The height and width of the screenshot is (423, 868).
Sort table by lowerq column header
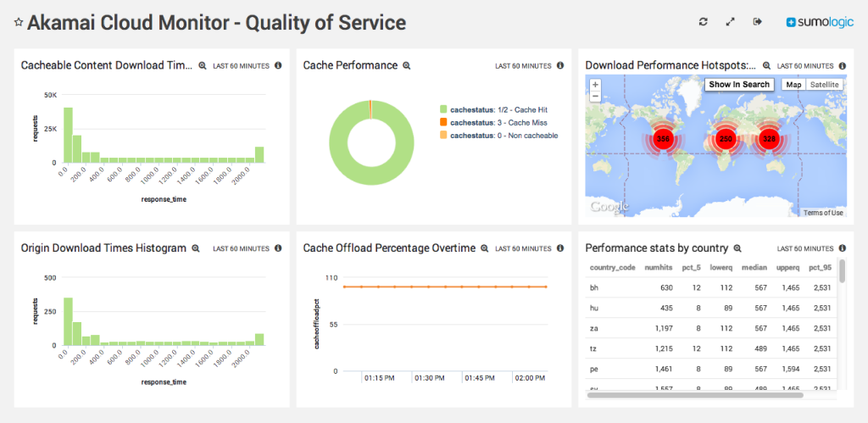[721, 267]
